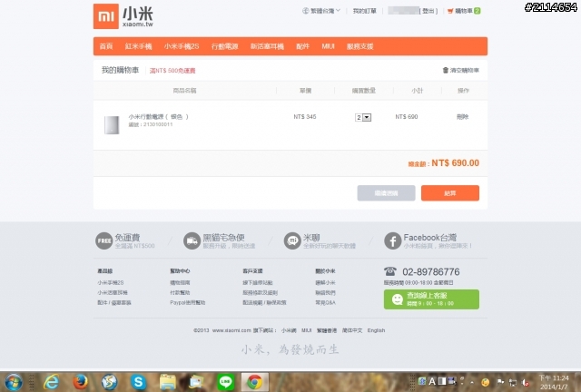Screen dimensions: 581x392
Task: Expand the 繁體台灣 region selector
Action: 321,11
